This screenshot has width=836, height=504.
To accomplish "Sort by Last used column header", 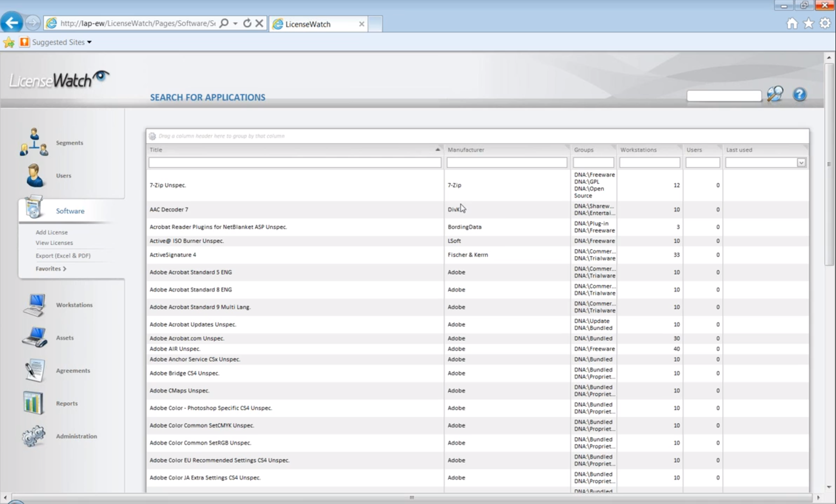I will coord(739,150).
